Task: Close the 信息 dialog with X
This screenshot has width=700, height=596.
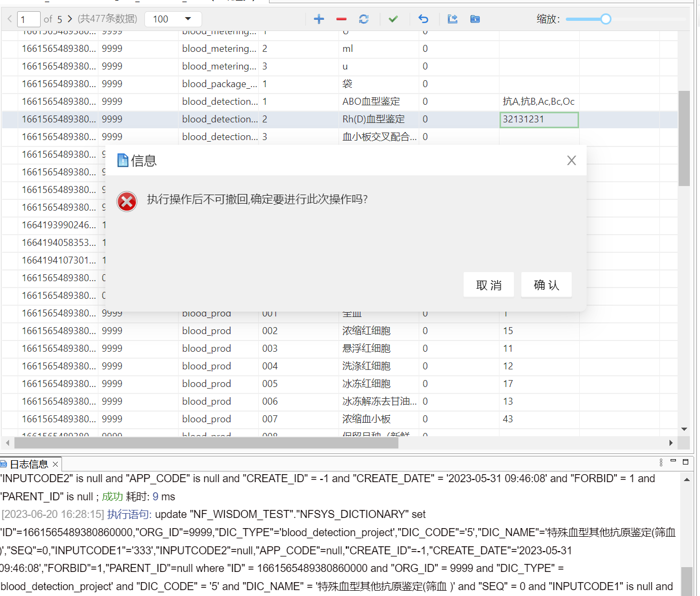Action: 571,160
